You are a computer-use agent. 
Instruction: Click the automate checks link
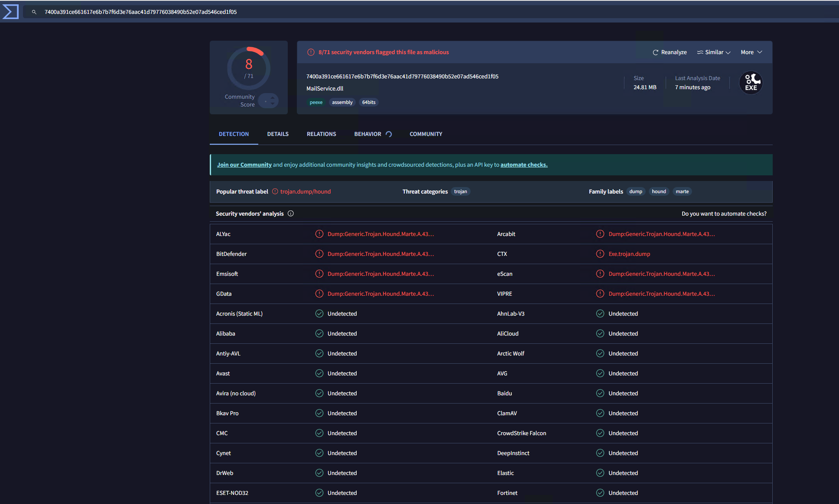point(524,165)
